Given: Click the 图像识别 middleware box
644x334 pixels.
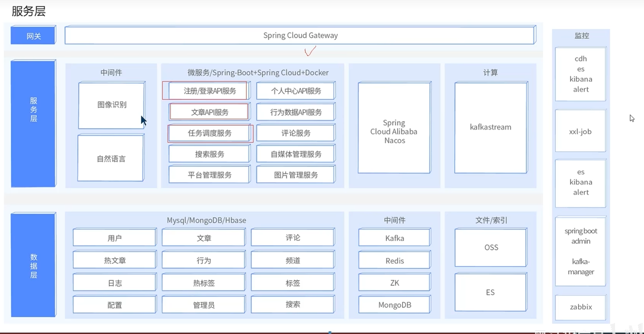Looking at the screenshot, I should 112,105.
